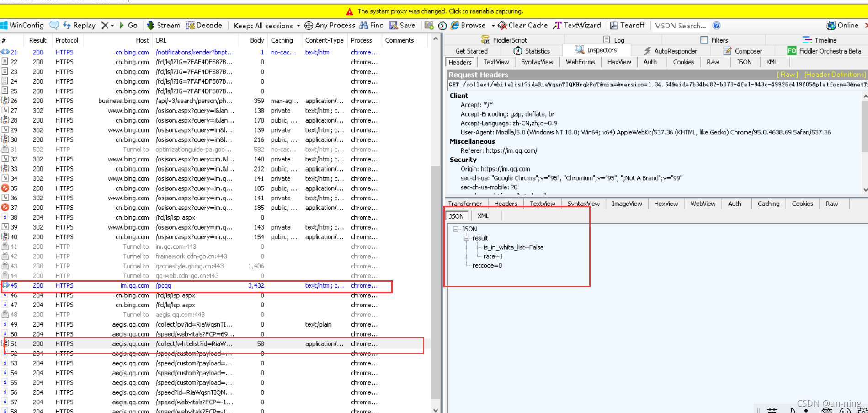868x413 pixels.
Task: Open the FiddlerScript tab
Action: [504, 40]
